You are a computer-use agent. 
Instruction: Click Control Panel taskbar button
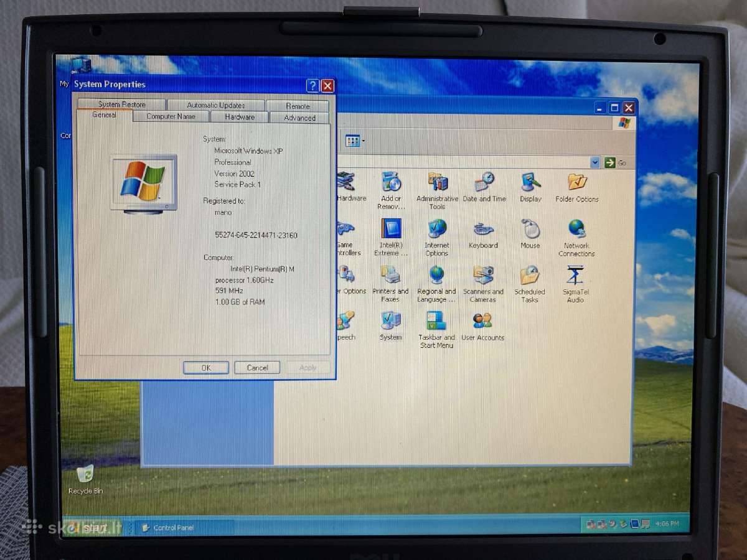pos(185,528)
